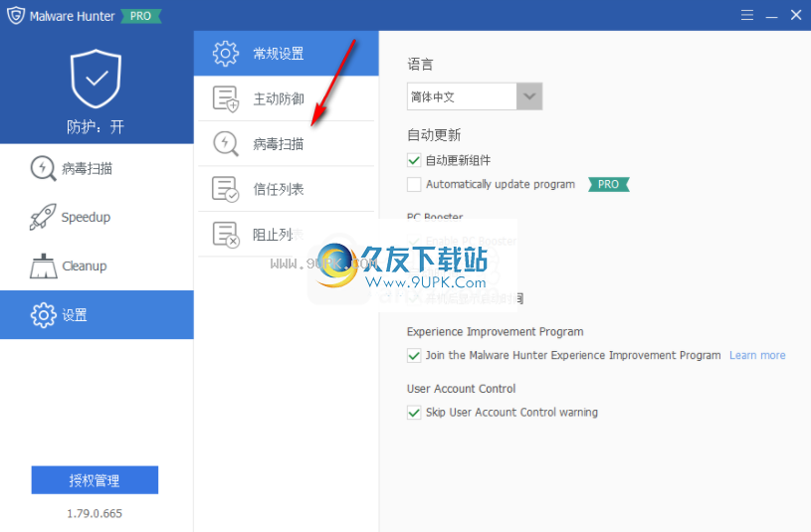Go to Cleanup in the sidebar
The width and height of the screenshot is (811, 532).
pyautogui.click(x=97, y=266)
